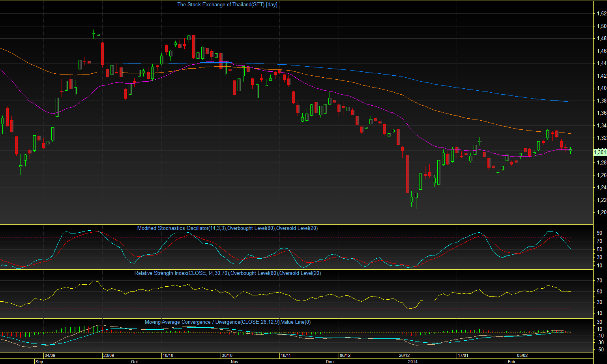Click the Moving Average Convergence / Divergence title

coord(228,322)
